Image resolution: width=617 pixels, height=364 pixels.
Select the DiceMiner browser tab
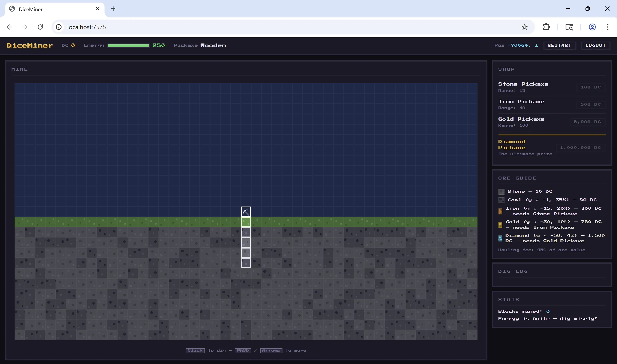(x=54, y=9)
